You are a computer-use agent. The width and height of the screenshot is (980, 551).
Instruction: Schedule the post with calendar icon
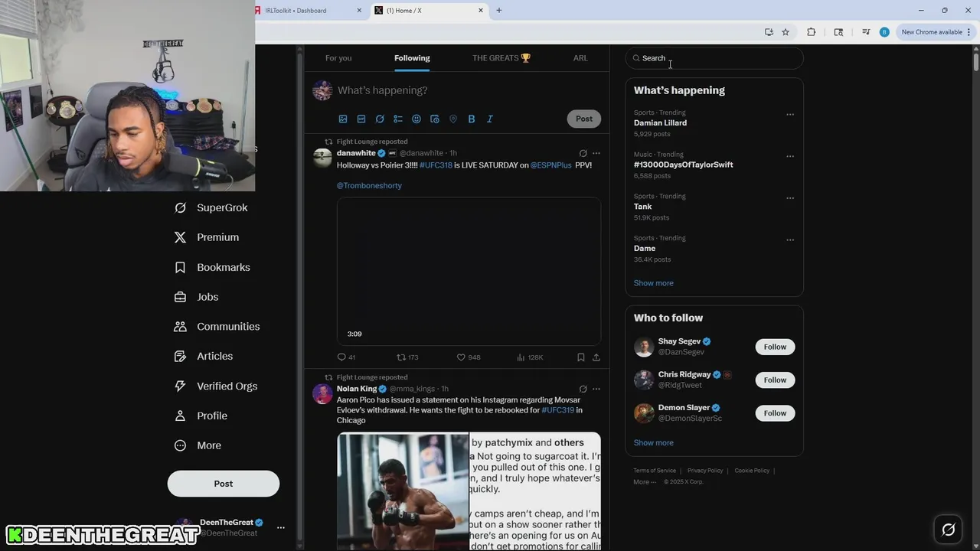click(435, 119)
